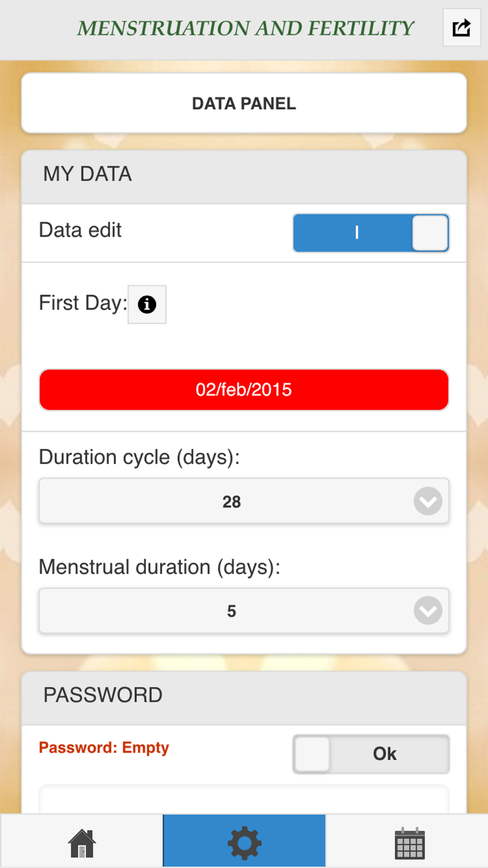The image size is (488, 868).
Task: Toggle the Password Ok switch
Action: [x=371, y=754]
